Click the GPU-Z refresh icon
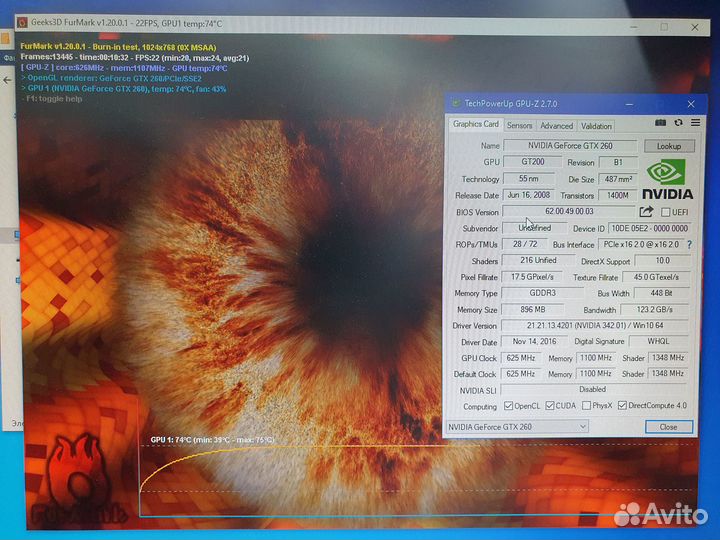The height and width of the screenshot is (540, 720). [x=678, y=123]
